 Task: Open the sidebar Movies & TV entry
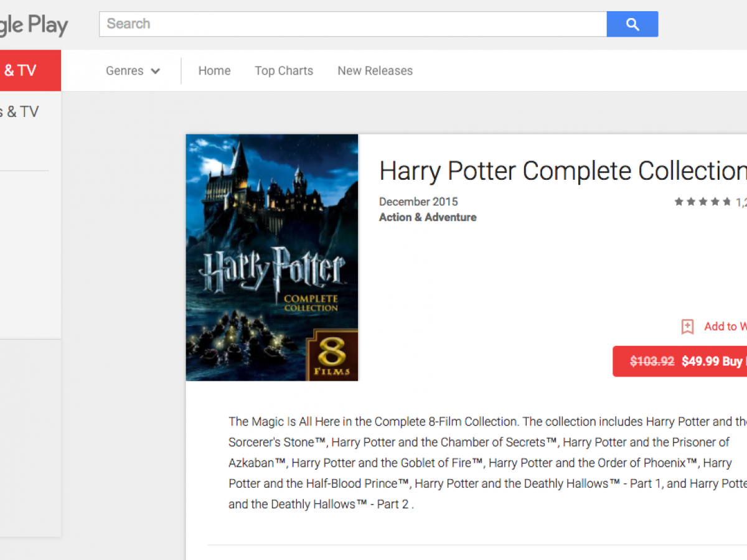(x=19, y=112)
